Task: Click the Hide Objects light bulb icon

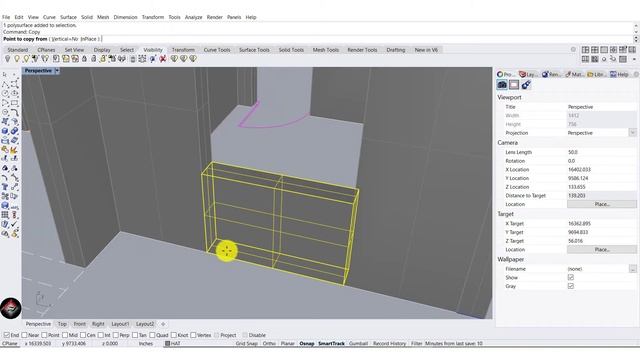Action: (7, 59)
